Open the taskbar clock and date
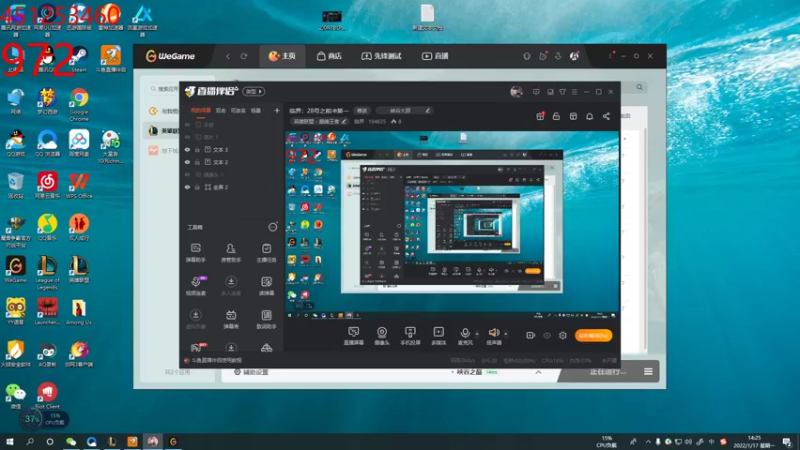This screenshot has height=450, width=800. click(756, 442)
